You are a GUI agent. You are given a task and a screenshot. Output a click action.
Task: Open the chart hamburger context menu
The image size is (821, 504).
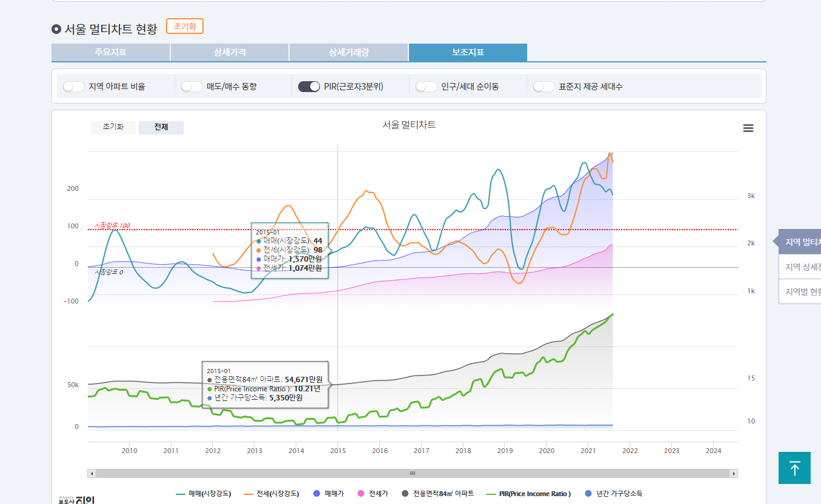click(748, 128)
